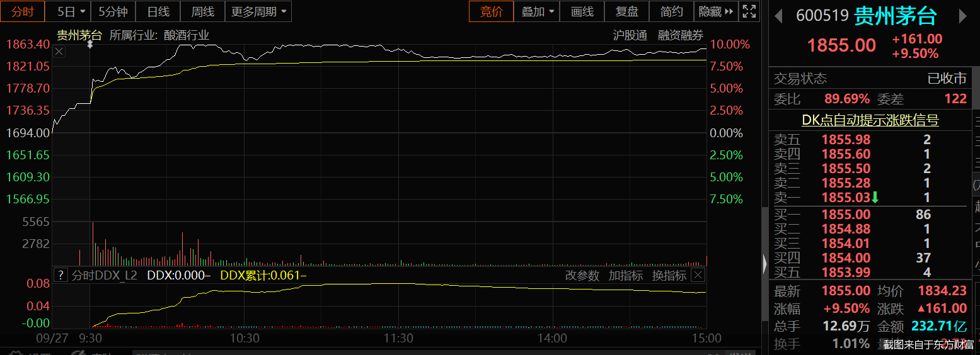
Task: Click the 酿酒行业 industry link
Action: click(187, 35)
